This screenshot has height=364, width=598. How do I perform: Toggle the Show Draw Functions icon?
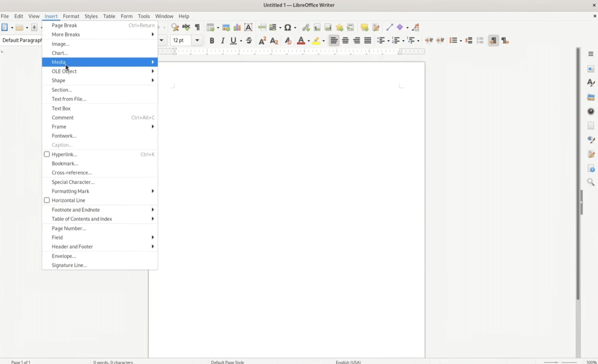click(x=416, y=27)
